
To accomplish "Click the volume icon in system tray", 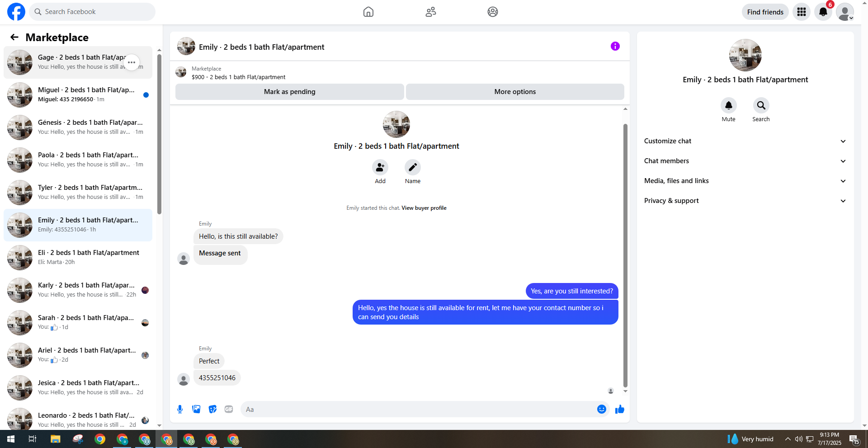I will click(x=799, y=439).
